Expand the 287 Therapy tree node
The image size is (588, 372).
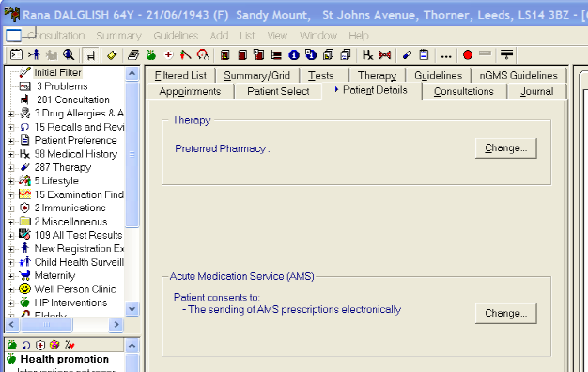coord(11,167)
